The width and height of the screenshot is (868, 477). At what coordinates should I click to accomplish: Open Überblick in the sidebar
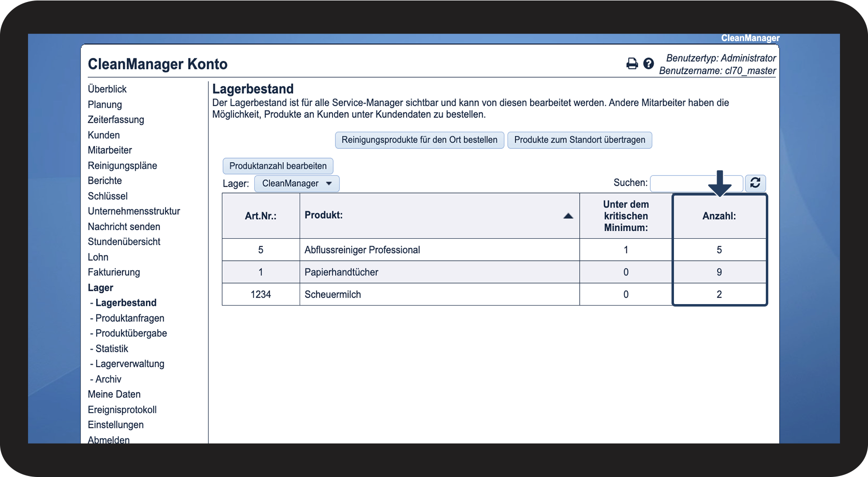point(107,89)
